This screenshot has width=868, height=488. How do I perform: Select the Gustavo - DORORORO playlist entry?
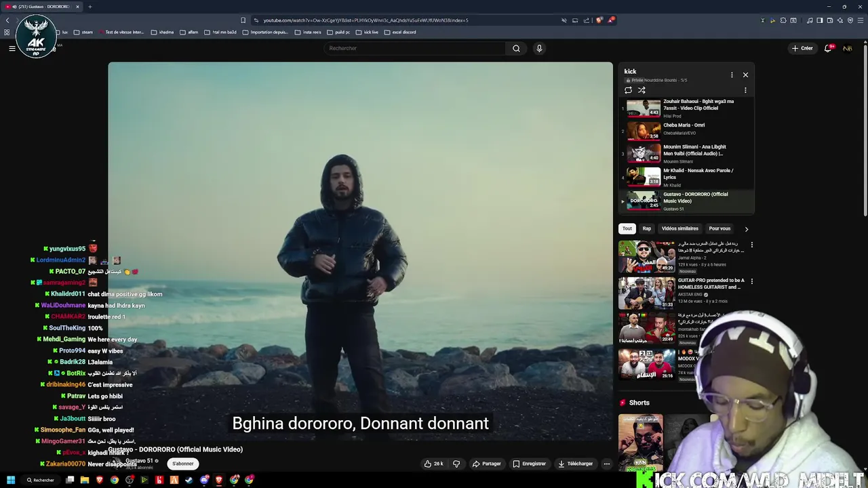click(x=686, y=201)
